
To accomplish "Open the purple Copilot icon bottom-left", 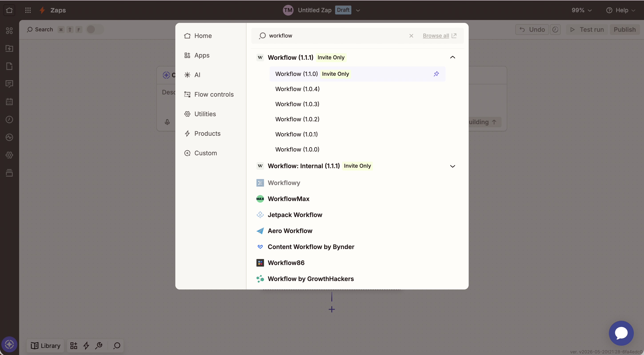I will [9, 345].
